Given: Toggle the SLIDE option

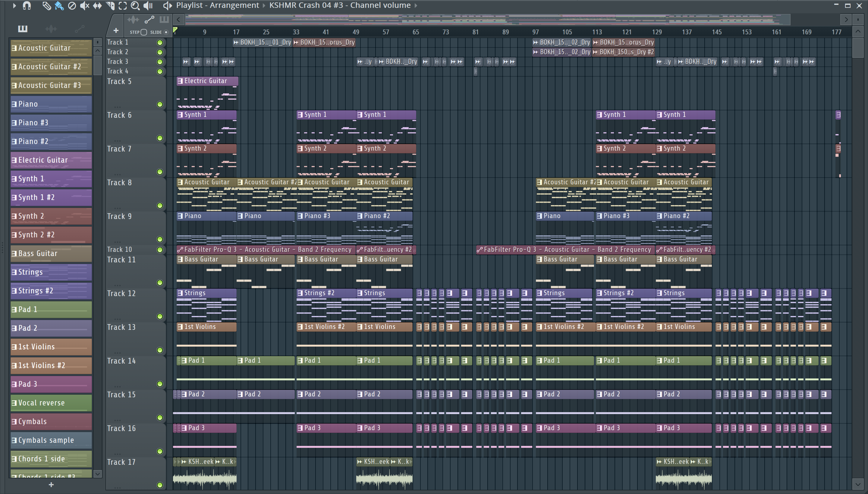Looking at the screenshot, I should click(x=166, y=32).
